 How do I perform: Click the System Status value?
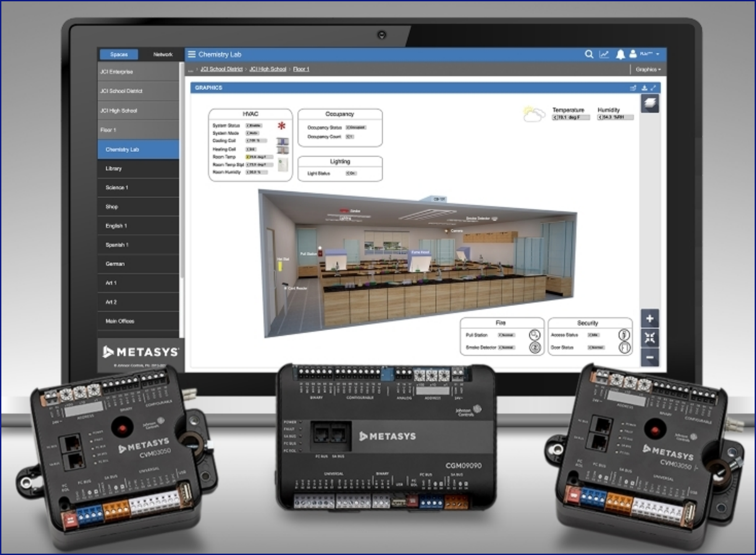(x=254, y=126)
